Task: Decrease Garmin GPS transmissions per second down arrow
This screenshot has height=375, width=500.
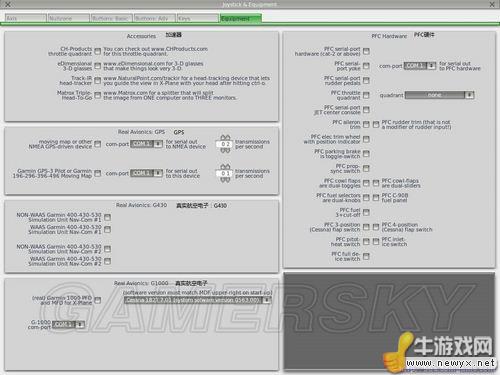Action: (225, 180)
